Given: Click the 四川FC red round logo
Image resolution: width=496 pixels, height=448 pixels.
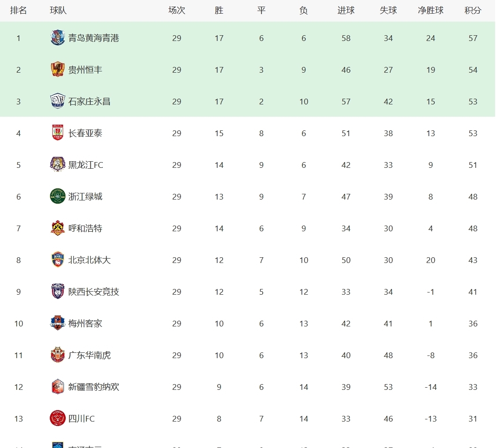Looking at the screenshot, I should click(58, 418).
